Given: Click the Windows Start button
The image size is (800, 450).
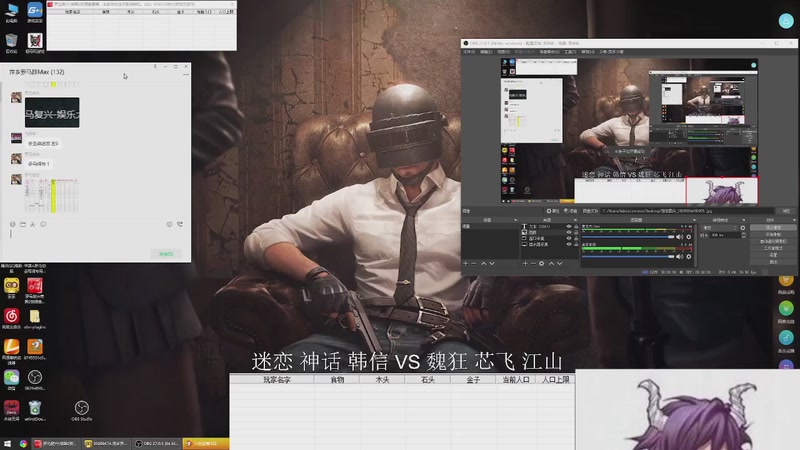Looking at the screenshot, I should tap(7, 444).
